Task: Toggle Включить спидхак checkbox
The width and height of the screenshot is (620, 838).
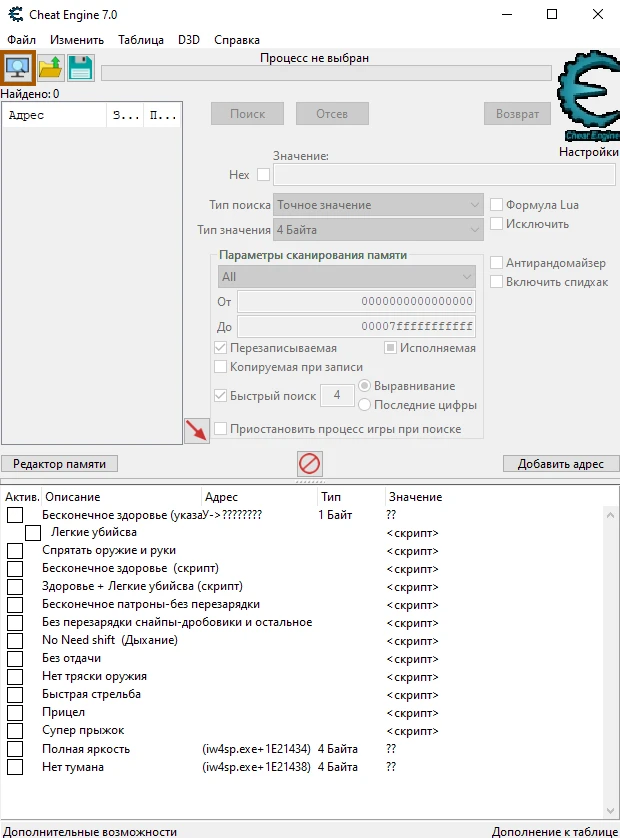Action: click(497, 282)
